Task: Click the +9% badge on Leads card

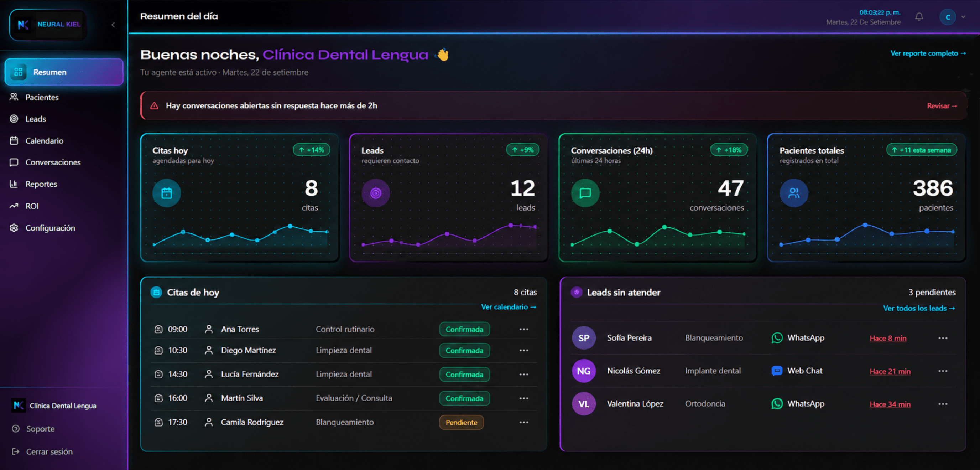Action: 523,150
